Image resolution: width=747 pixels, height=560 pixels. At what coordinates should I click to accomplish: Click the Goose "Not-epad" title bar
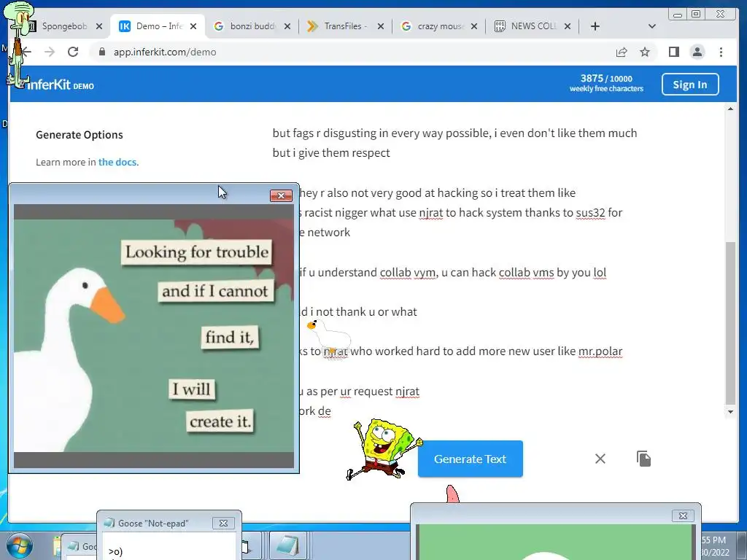coord(153,524)
